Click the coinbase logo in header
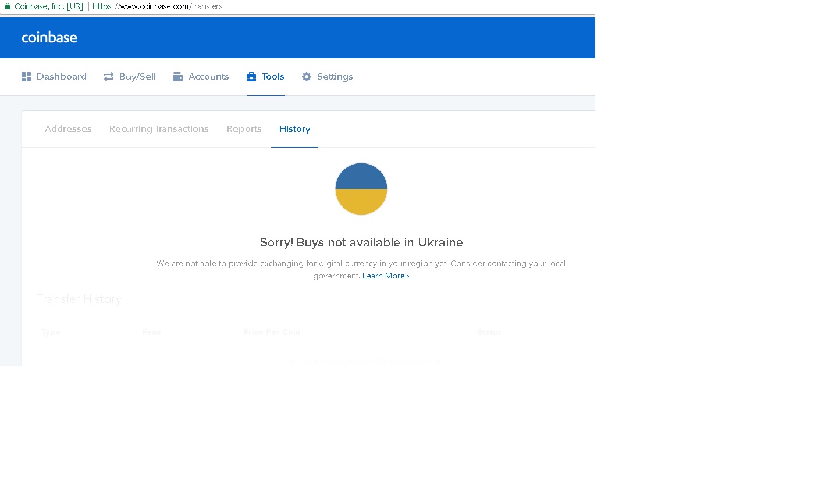Image resolution: width=839 pixels, height=504 pixels. [x=49, y=37]
